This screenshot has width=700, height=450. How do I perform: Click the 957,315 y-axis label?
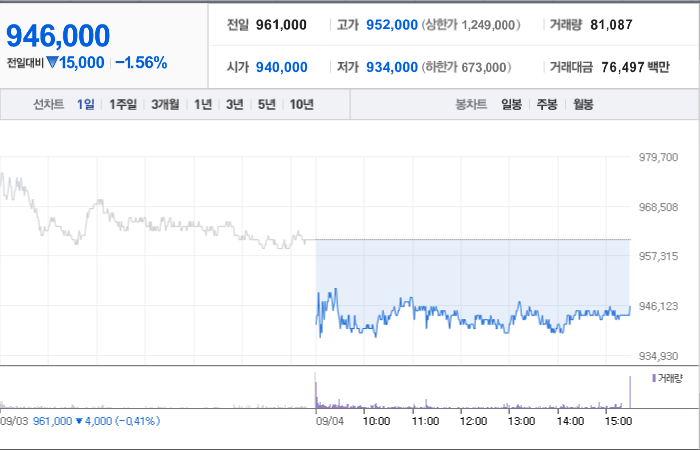(x=658, y=256)
